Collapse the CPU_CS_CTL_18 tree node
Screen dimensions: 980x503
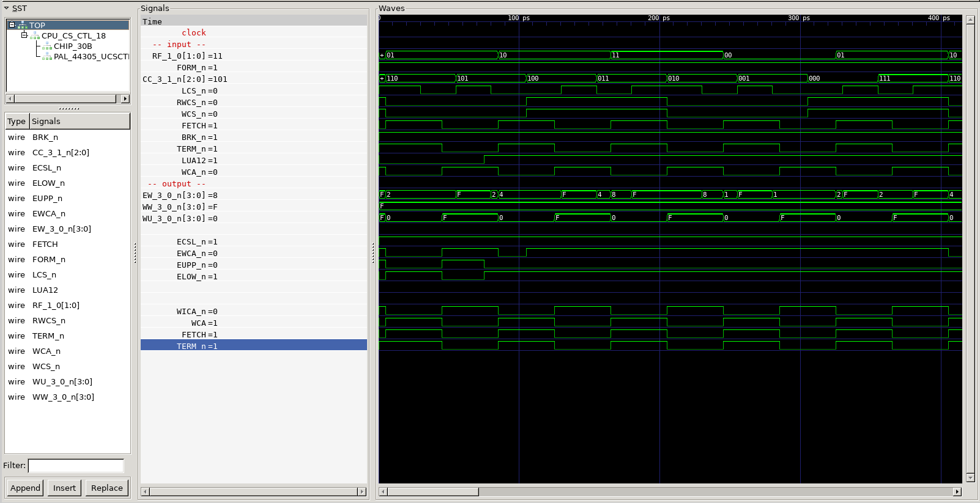tap(24, 35)
